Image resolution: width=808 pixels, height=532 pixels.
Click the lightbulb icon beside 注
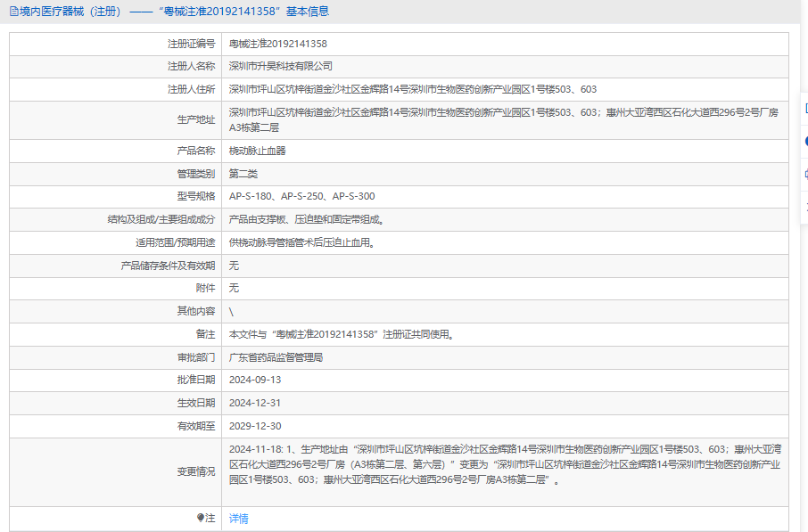[x=201, y=518]
